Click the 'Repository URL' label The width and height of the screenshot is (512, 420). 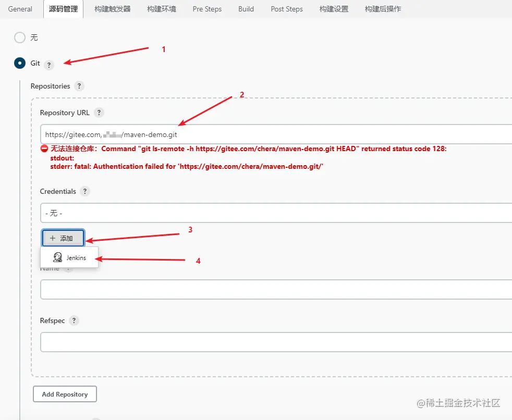pos(65,113)
